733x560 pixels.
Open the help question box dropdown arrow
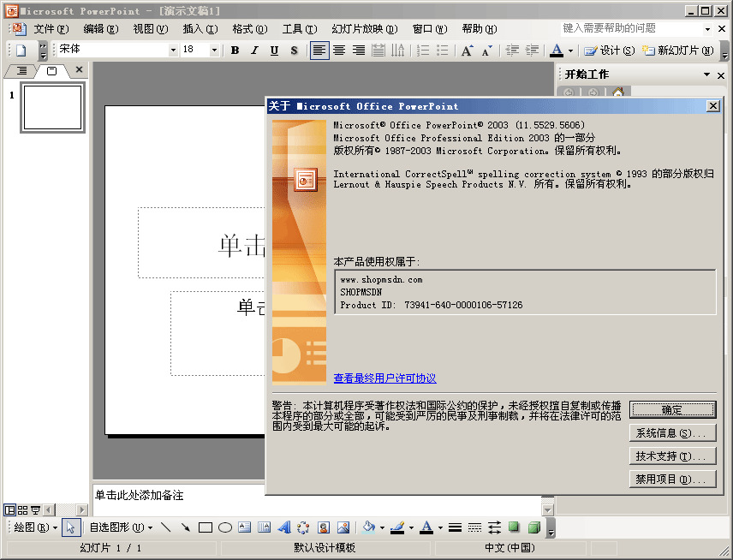pos(708,29)
